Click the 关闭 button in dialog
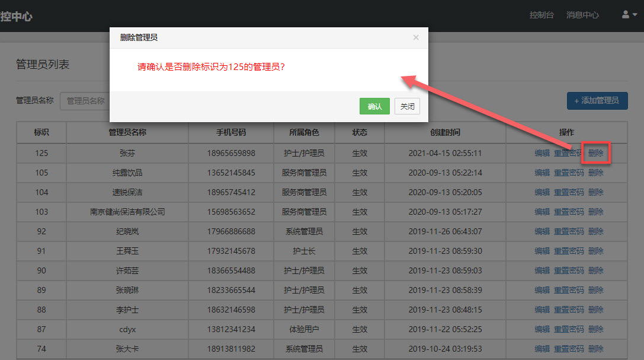The height and width of the screenshot is (360, 644). [x=407, y=106]
